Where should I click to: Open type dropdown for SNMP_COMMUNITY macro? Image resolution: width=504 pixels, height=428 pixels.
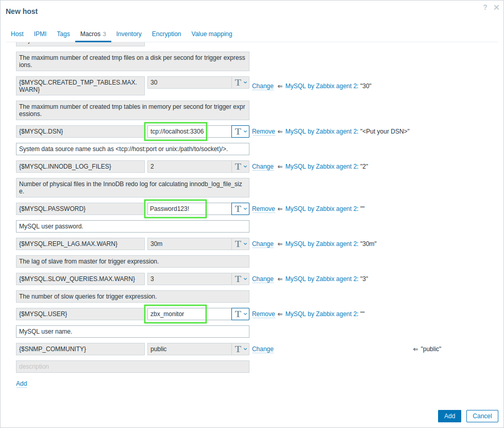point(241,349)
